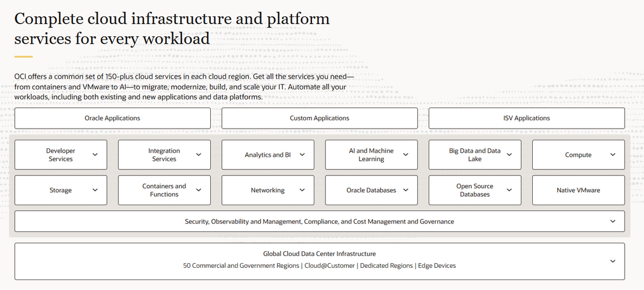644x290 pixels.
Task: Expand the Networking chevron arrow
Action: click(302, 190)
